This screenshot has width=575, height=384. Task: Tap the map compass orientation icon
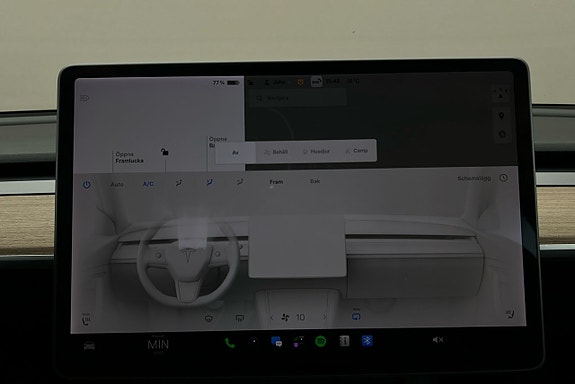501,93
